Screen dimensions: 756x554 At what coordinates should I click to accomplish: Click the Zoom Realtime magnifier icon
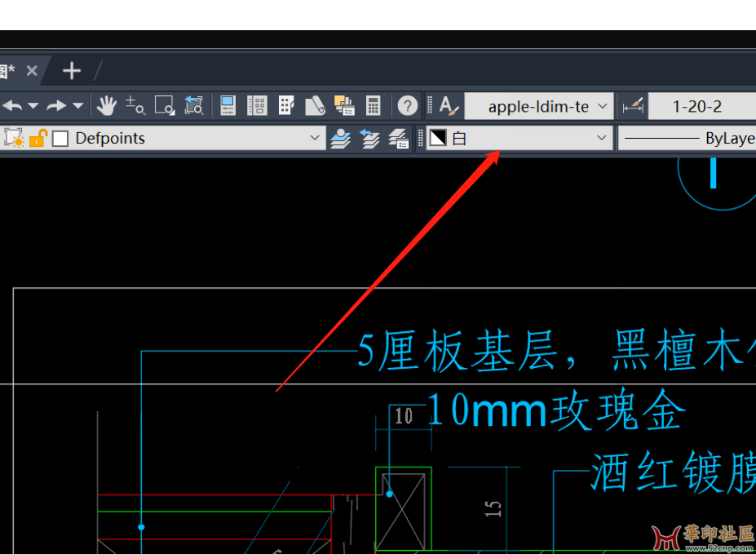[135, 105]
